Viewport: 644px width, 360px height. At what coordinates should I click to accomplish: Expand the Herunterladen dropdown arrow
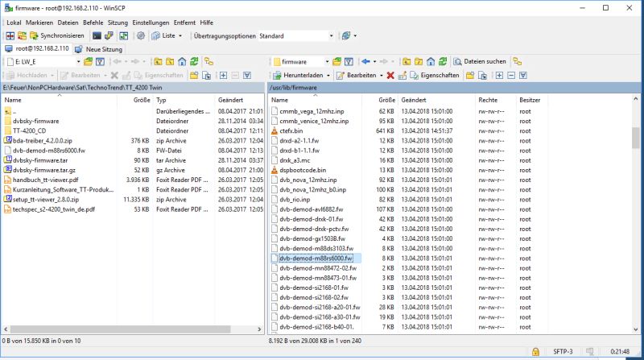(328, 76)
